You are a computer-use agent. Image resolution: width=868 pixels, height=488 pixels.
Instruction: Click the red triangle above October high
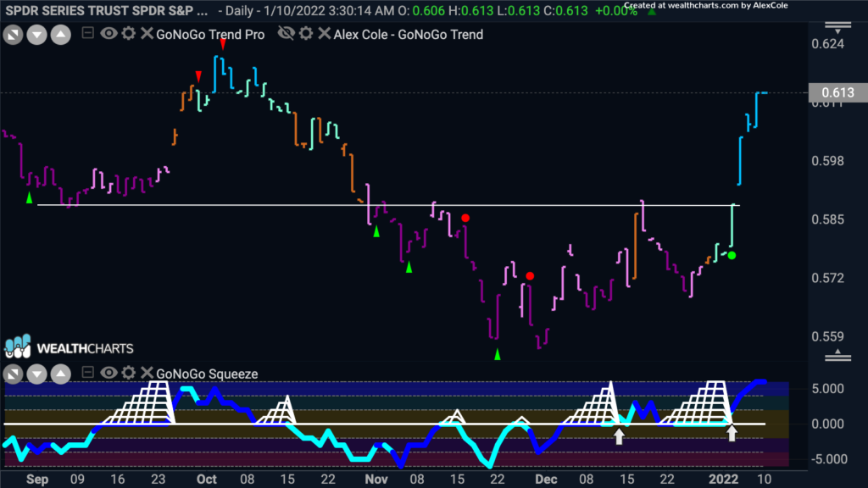click(223, 44)
